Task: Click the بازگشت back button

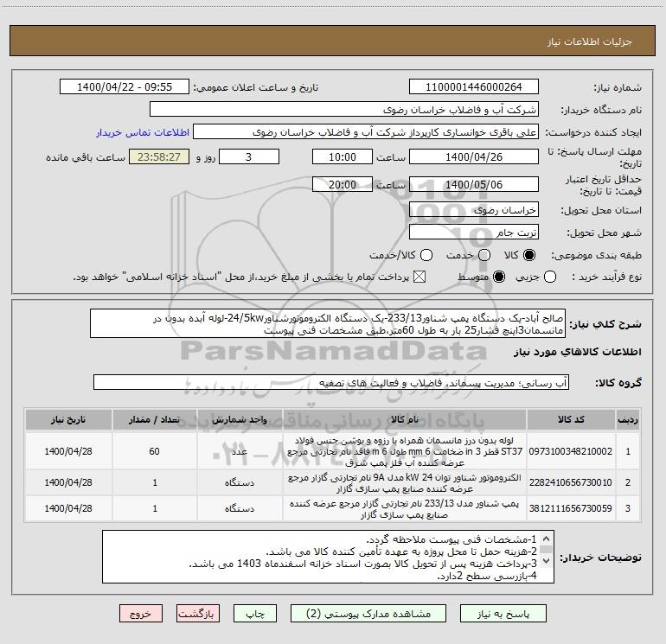Action: pyautogui.click(x=198, y=614)
